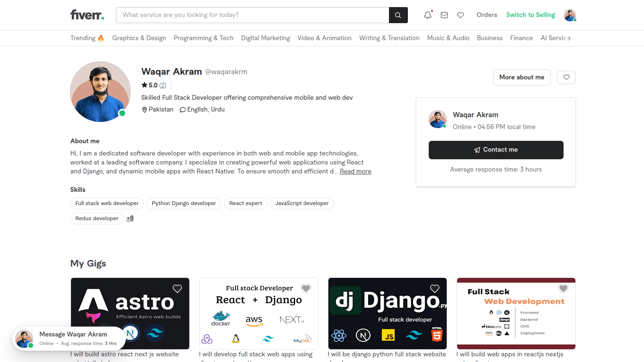The height and width of the screenshot is (362, 644).
Task: Open the seller's rating reviews link (2)
Action: coord(162,85)
